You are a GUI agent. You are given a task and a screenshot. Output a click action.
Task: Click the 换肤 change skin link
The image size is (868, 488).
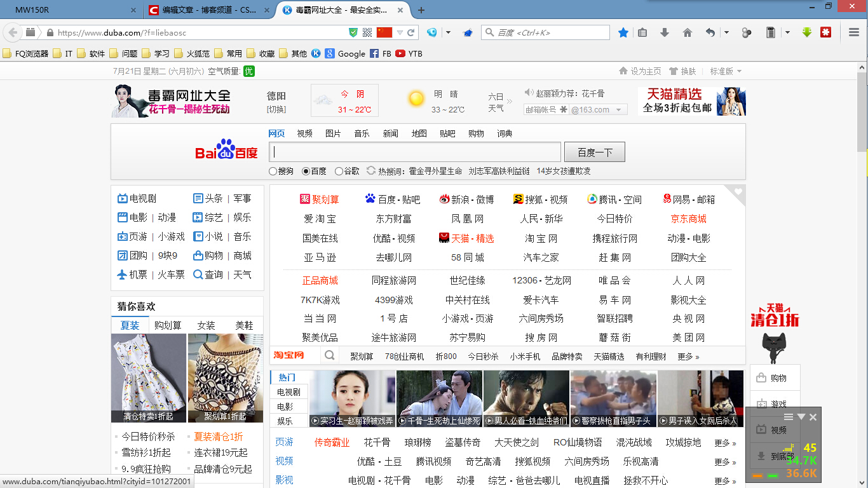tap(683, 71)
